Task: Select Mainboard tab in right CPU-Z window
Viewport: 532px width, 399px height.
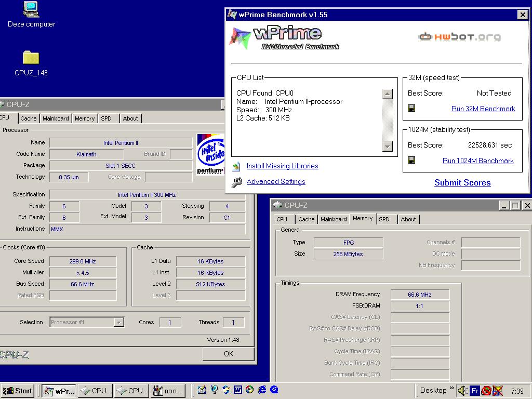Action: click(x=334, y=219)
